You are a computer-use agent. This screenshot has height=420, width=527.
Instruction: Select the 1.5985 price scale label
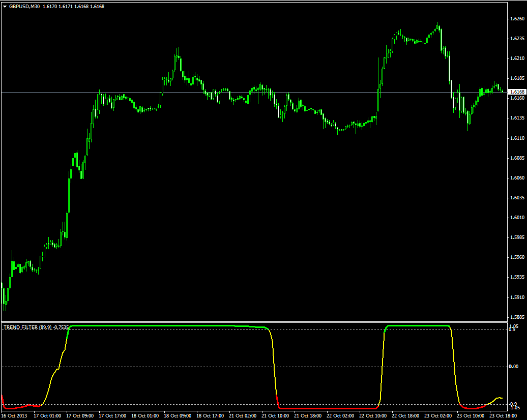click(517, 237)
